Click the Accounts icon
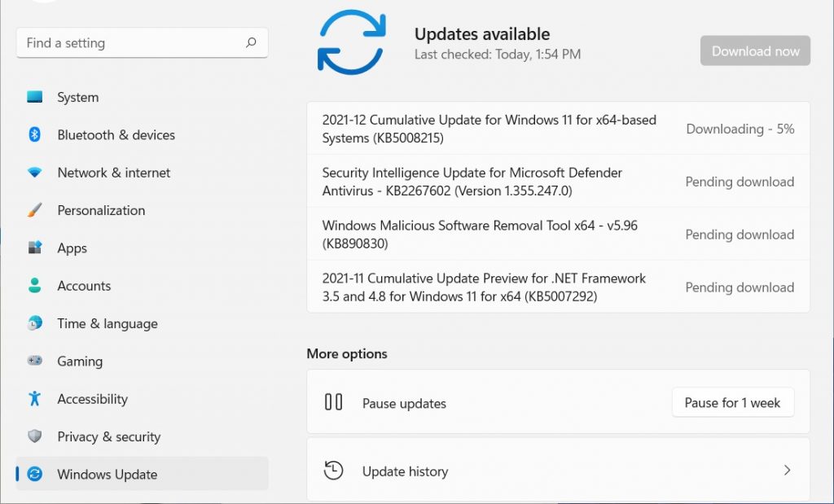 pos(34,286)
